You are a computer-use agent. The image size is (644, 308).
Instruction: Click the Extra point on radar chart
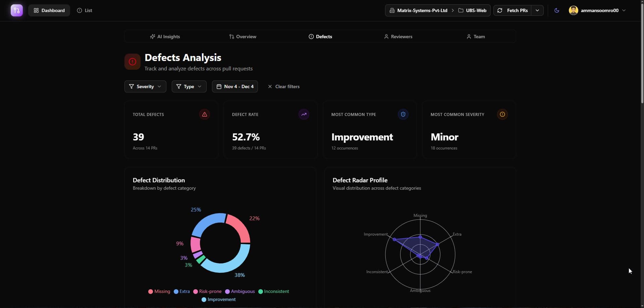(437, 244)
